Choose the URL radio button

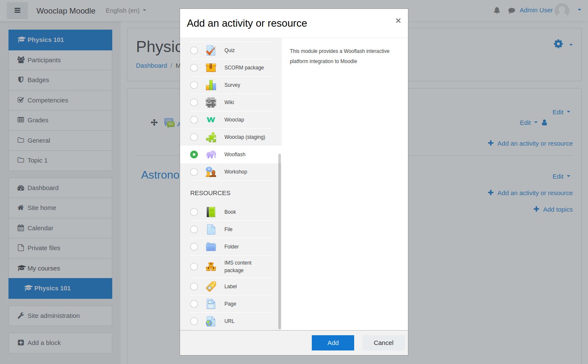click(194, 321)
